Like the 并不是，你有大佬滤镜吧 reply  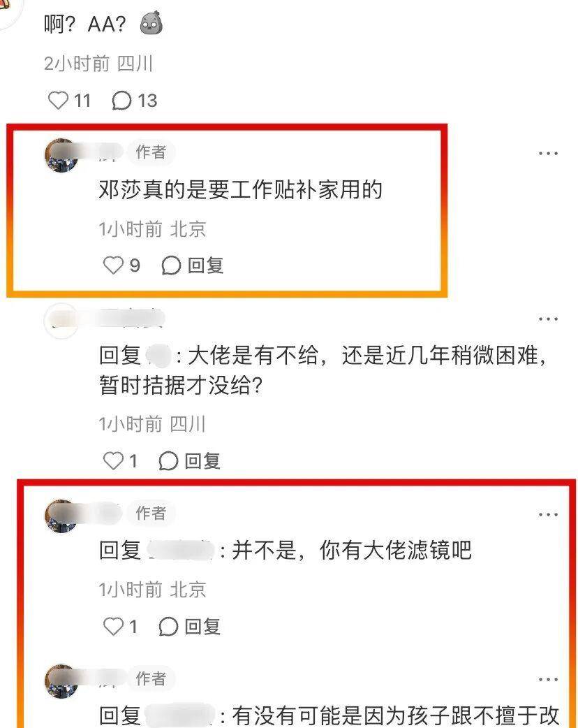point(112,626)
